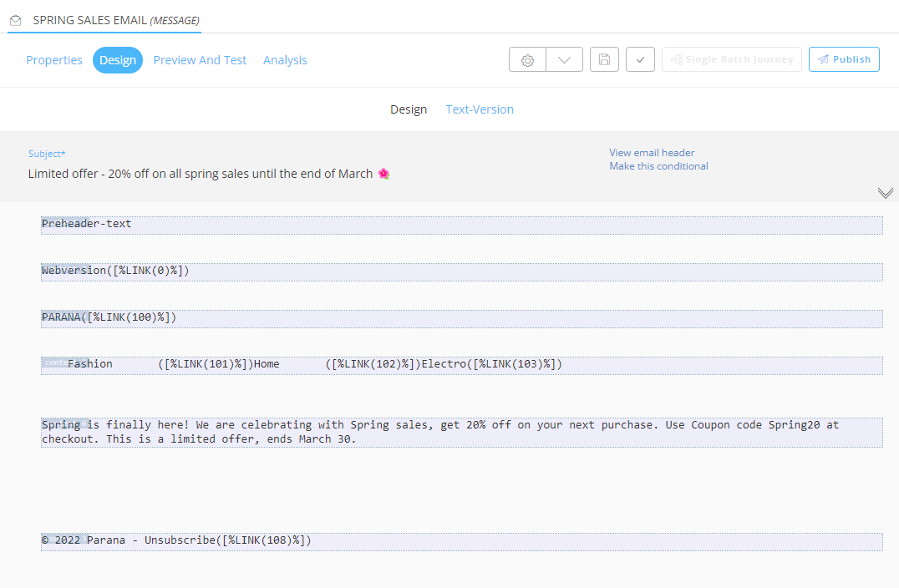Open the Preview And Test tab
The height and width of the screenshot is (588, 899).
coord(200,60)
